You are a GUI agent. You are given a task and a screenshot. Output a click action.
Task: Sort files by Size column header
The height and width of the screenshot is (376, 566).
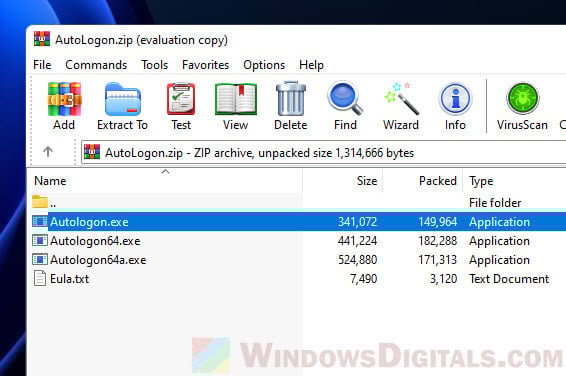pyautogui.click(x=343, y=181)
